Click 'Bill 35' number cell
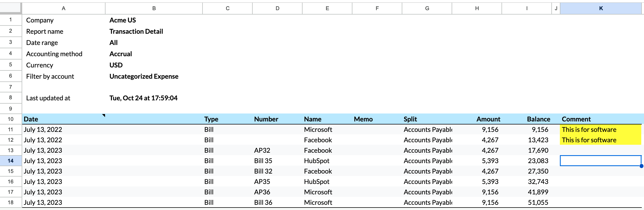This screenshot has height=210, width=644. pyautogui.click(x=277, y=161)
